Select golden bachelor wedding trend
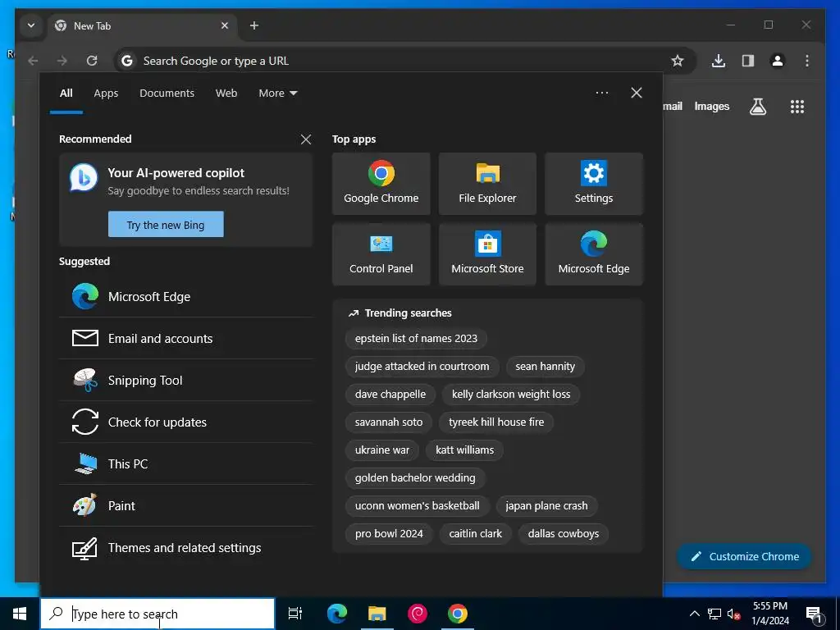 pos(414,478)
